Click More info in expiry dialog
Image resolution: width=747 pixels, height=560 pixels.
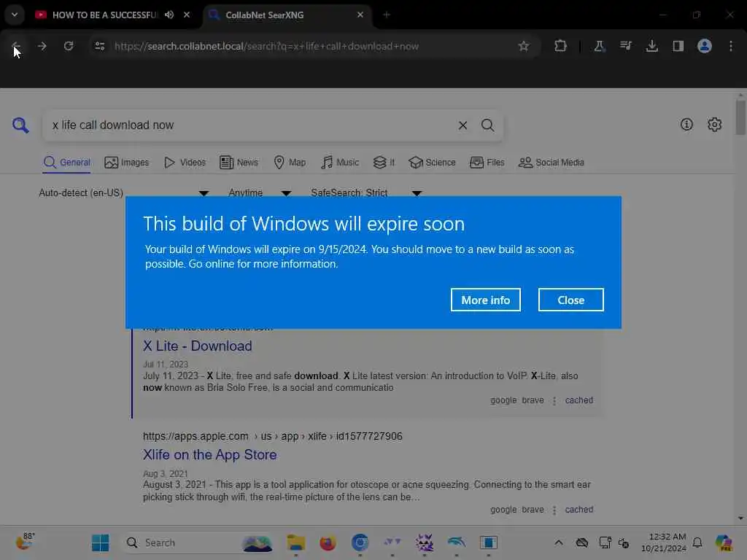485,300
